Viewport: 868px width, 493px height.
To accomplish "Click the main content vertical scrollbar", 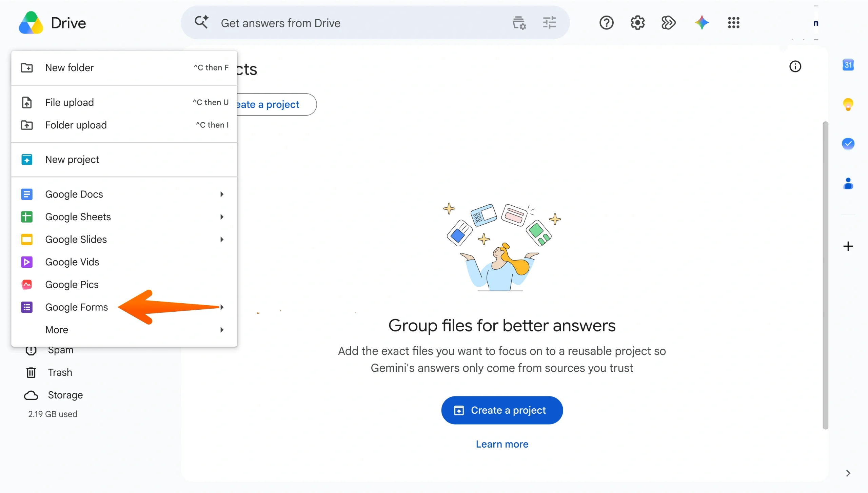I will click(825, 275).
